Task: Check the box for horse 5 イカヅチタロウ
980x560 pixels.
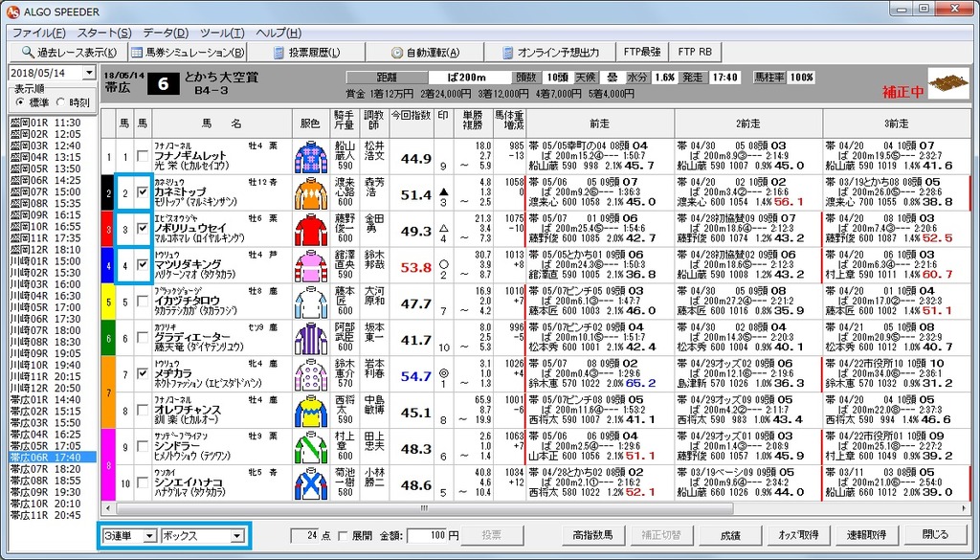Action: click(x=143, y=302)
